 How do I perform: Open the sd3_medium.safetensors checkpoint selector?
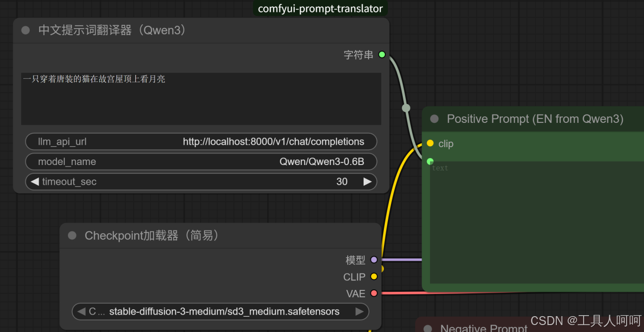click(220, 312)
